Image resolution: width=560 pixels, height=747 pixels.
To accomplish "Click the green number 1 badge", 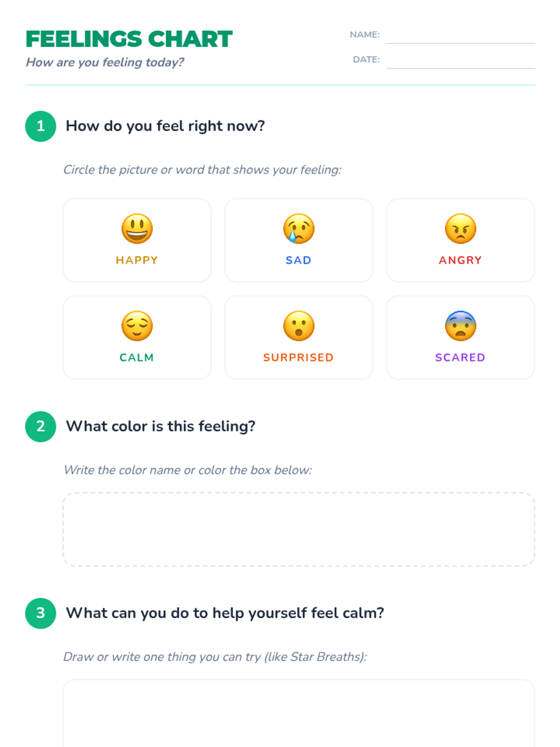I will coord(41,126).
